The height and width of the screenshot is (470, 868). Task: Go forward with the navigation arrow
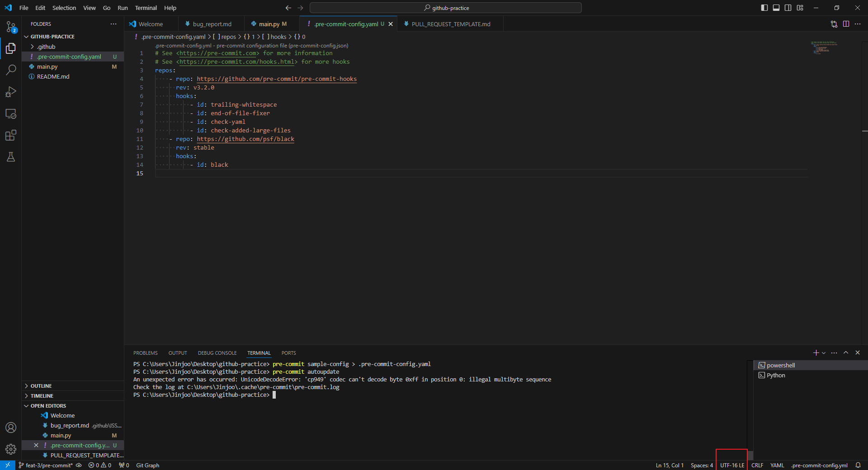(x=300, y=8)
